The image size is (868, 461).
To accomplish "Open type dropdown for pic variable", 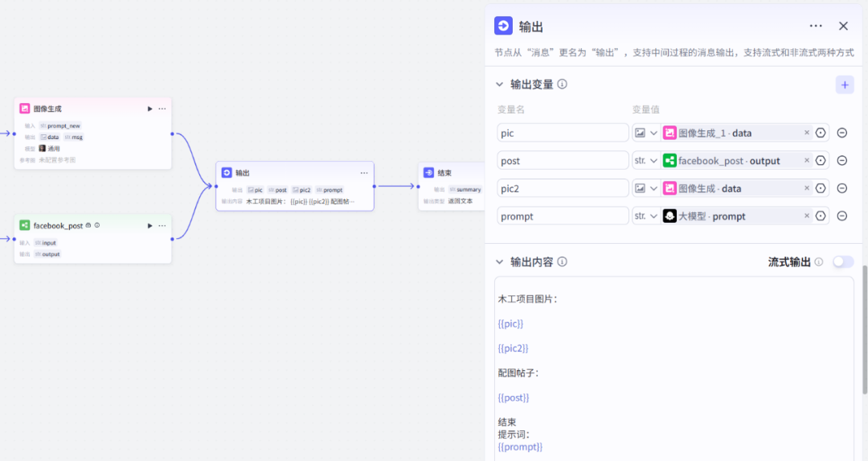I will coord(646,133).
